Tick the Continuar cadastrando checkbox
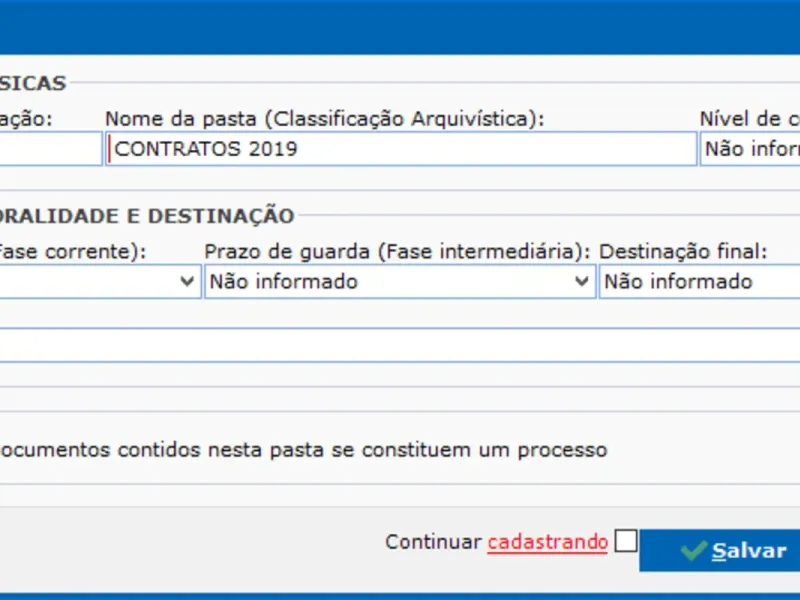The width and height of the screenshot is (800, 600). tap(626, 541)
